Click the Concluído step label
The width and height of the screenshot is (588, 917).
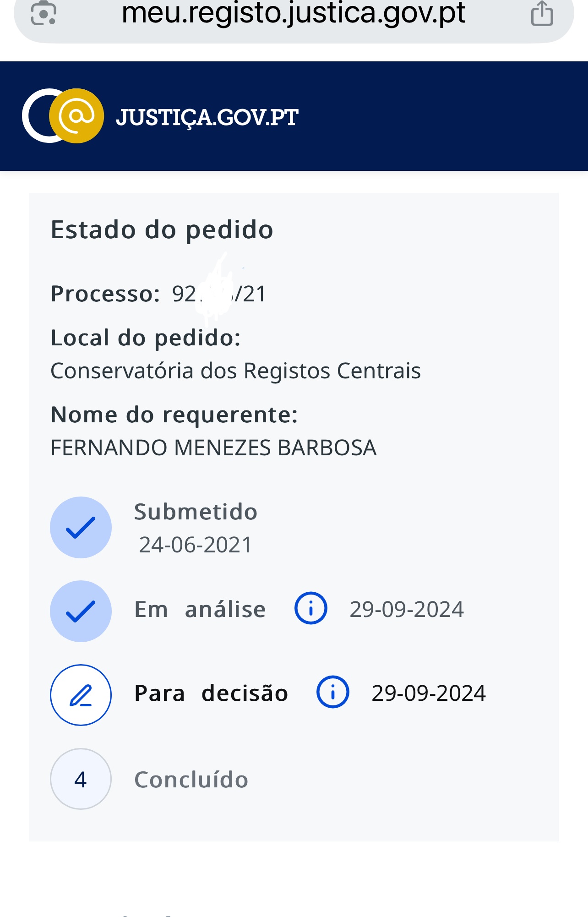point(191,780)
